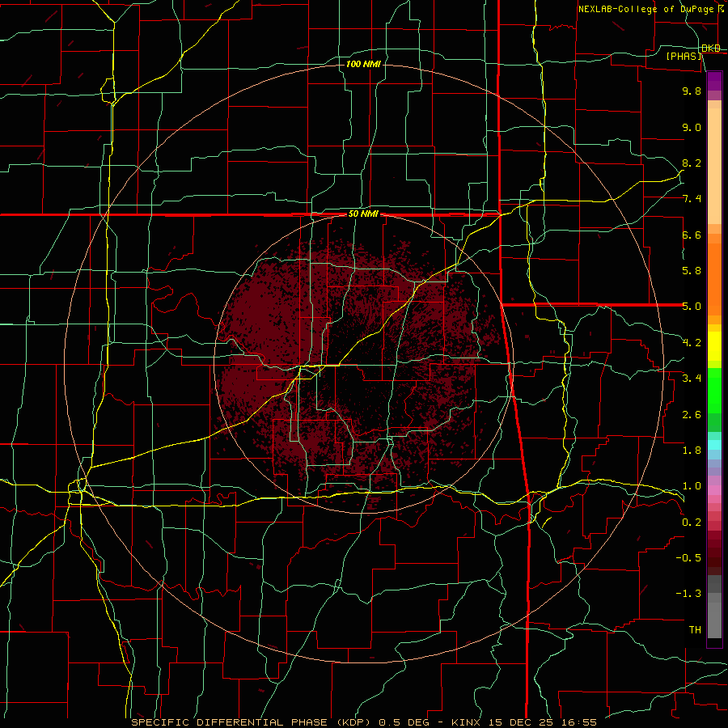Click the 5.0 color scale value
The width and height of the screenshot is (728, 728).
tap(692, 307)
